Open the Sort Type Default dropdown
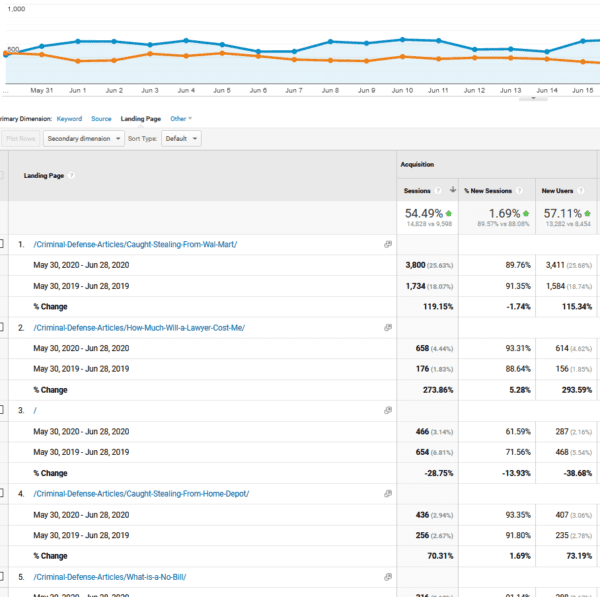 click(x=181, y=138)
